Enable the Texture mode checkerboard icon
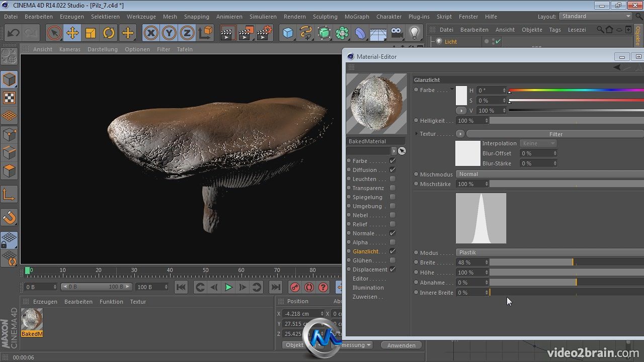The image size is (644, 362). pyautogui.click(x=9, y=98)
